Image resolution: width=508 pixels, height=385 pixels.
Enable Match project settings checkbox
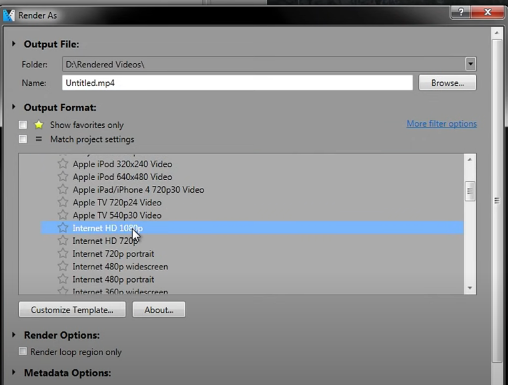click(23, 139)
